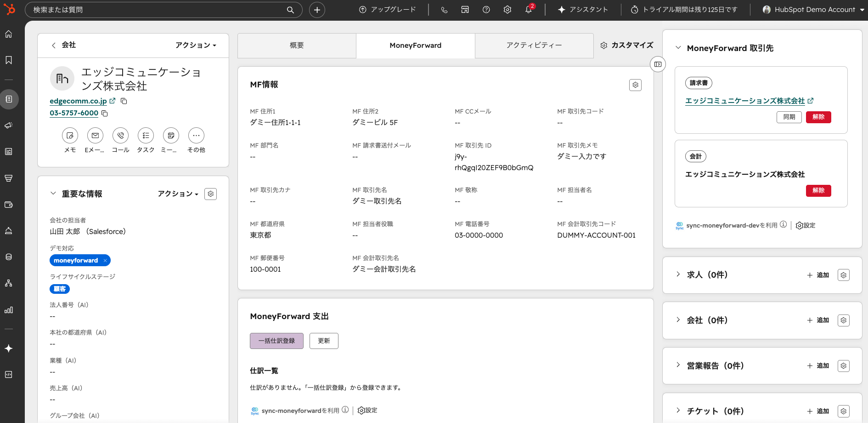This screenshot has width=868, height=423.
Task: Open MF情報 card settings gear
Action: (x=635, y=85)
